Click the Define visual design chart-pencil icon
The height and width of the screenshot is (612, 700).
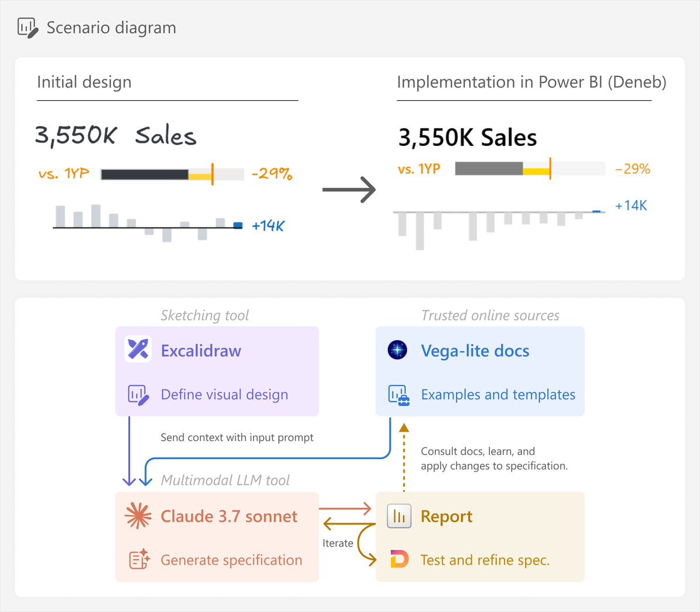[x=138, y=395]
